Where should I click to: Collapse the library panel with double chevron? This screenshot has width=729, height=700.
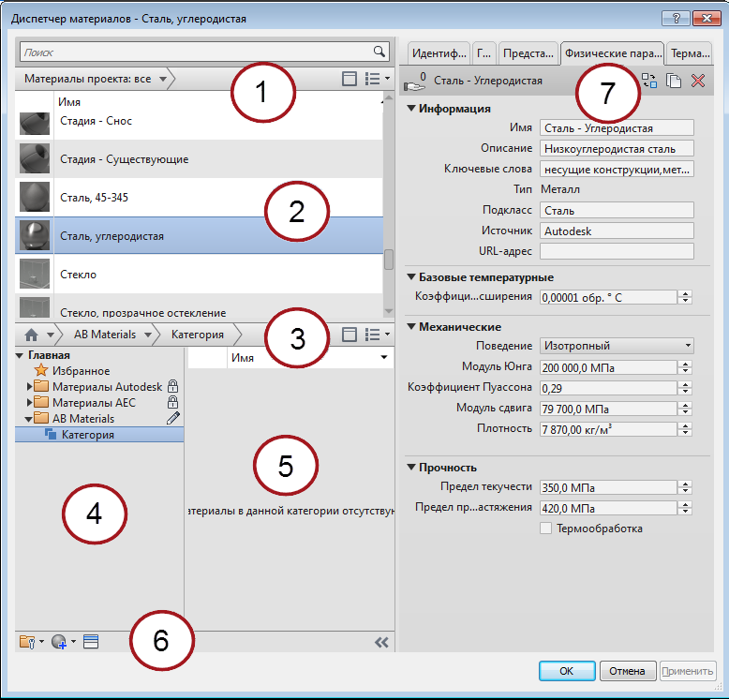coord(381,643)
